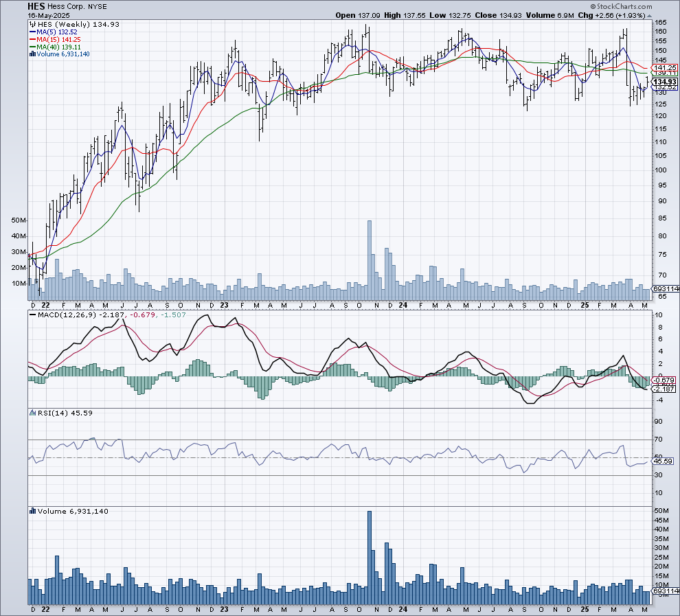Click the green 139.11 tag on the price axis

[665, 73]
